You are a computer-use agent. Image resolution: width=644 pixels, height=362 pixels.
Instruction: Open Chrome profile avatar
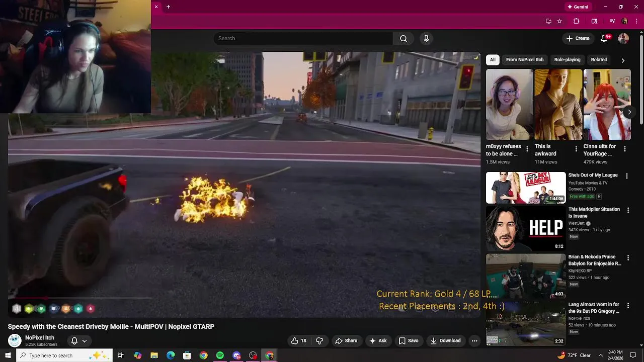pyautogui.click(x=624, y=21)
